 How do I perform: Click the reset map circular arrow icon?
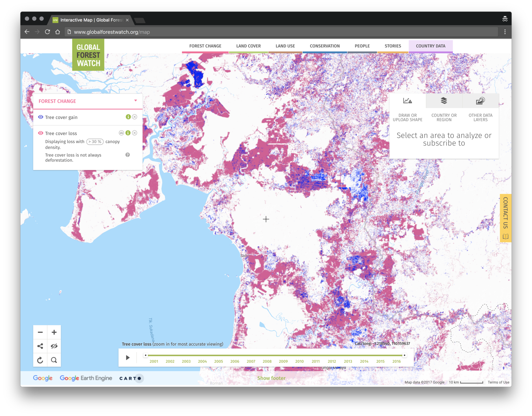tap(40, 360)
